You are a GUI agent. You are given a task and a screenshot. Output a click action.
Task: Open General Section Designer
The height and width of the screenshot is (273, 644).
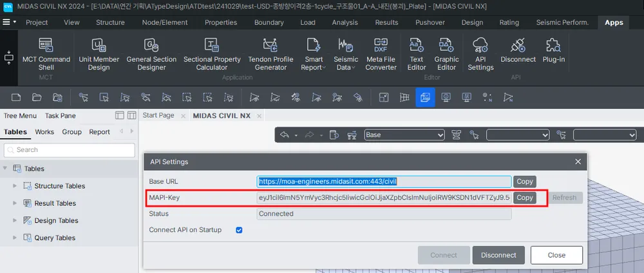point(151,54)
